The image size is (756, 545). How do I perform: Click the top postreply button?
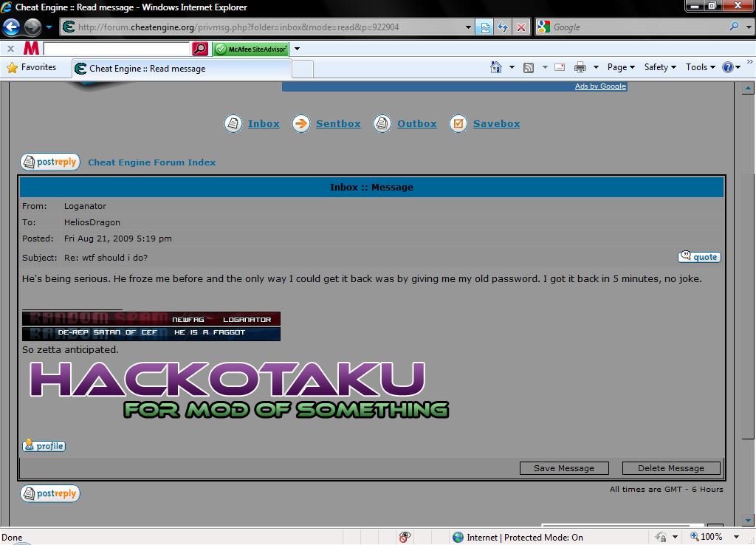49,162
